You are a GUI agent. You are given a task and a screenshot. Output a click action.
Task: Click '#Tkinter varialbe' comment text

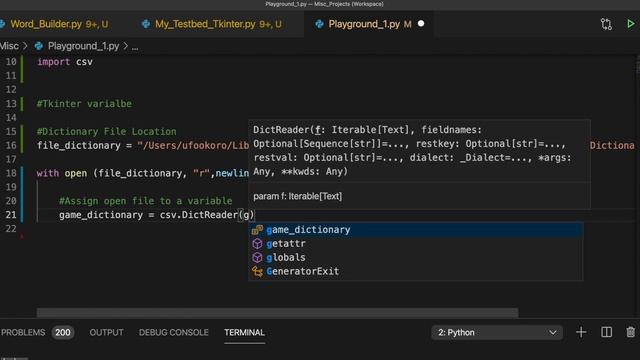coord(84,104)
